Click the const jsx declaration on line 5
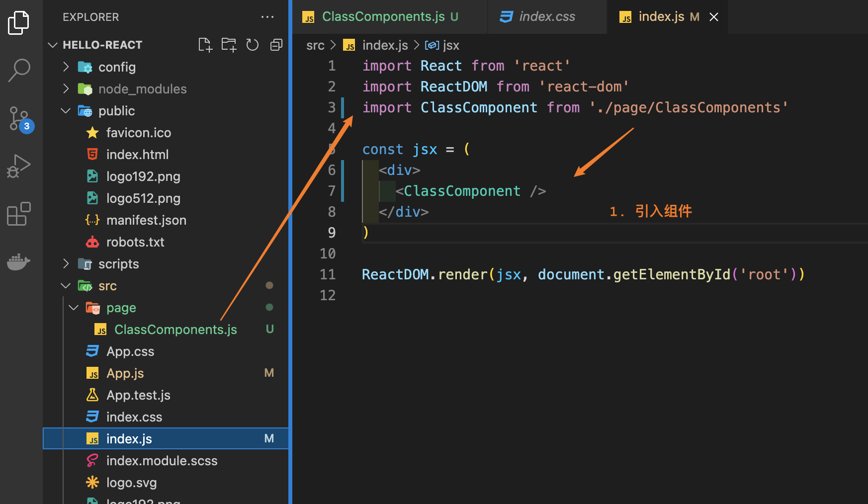Image resolution: width=868 pixels, height=504 pixels. (x=400, y=149)
